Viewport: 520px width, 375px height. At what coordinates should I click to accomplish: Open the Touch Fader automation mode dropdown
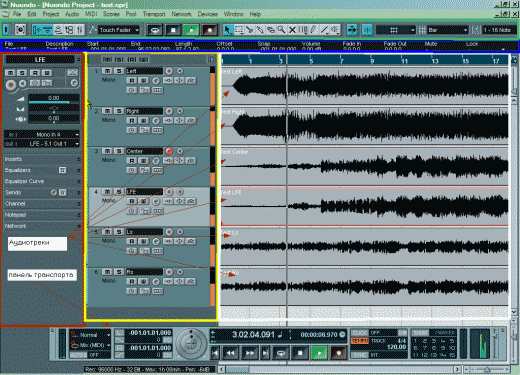click(119, 30)
